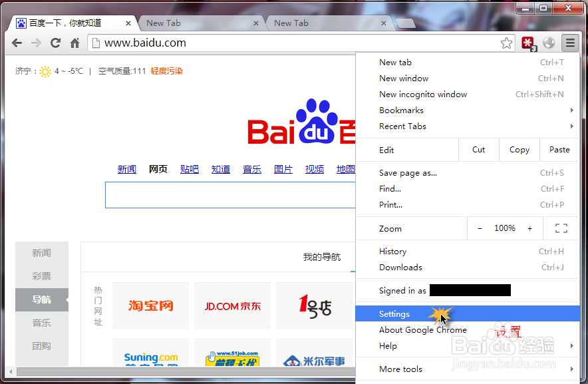
Task: Expand the Recent Tabs submenu
Action: click(x=467, y=126)
